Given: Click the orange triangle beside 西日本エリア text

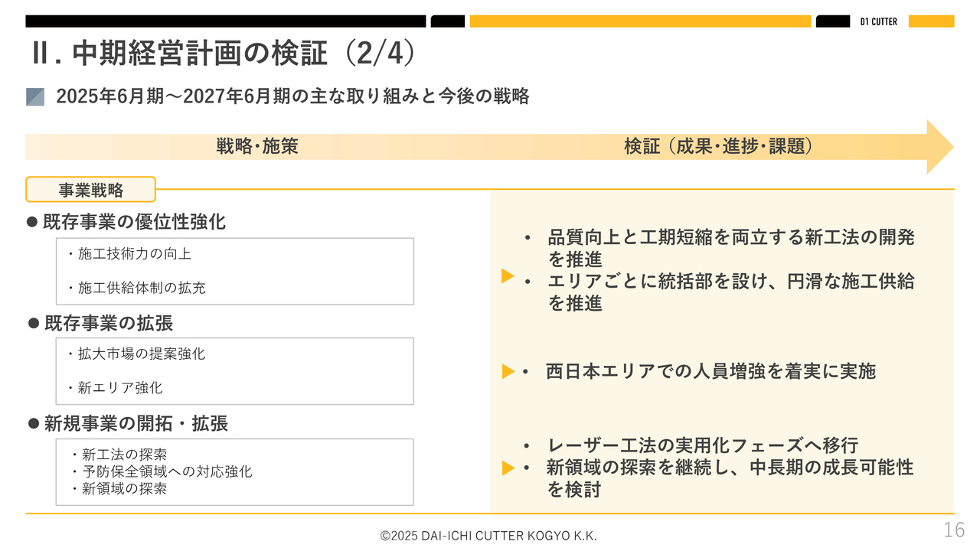Looking at the screenshot, I should coord(508,372).
